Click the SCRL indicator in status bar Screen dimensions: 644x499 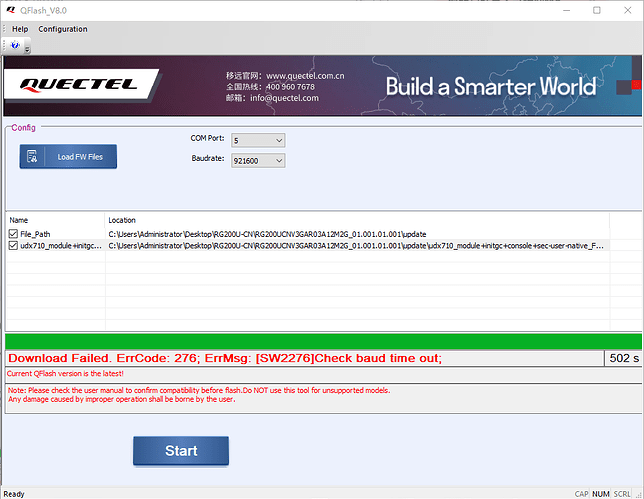coord(622,494)
